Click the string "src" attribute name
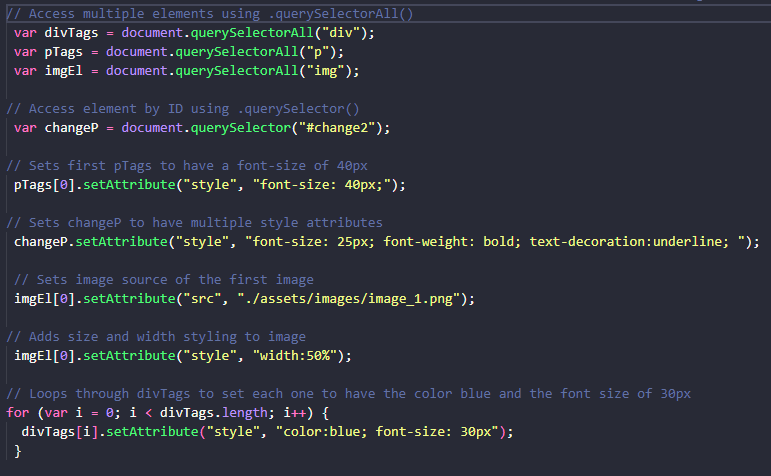Viewport: 771px width, 476px height. 202,299
